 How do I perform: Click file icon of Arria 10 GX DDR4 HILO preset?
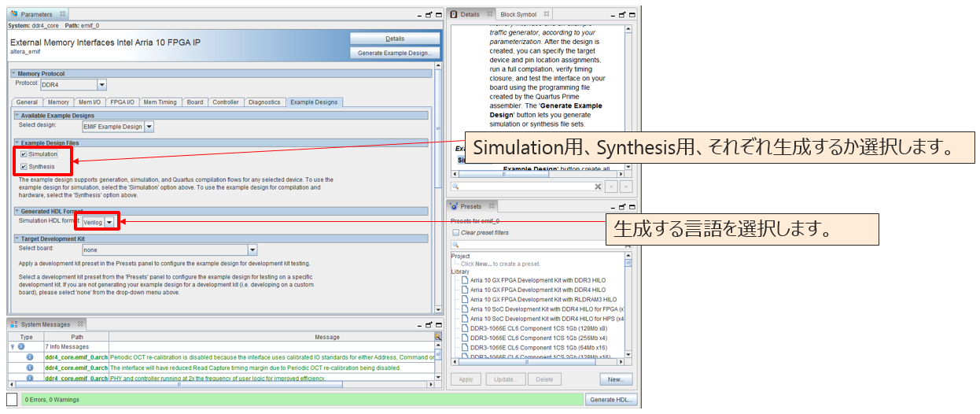click(x=465, y=290)
